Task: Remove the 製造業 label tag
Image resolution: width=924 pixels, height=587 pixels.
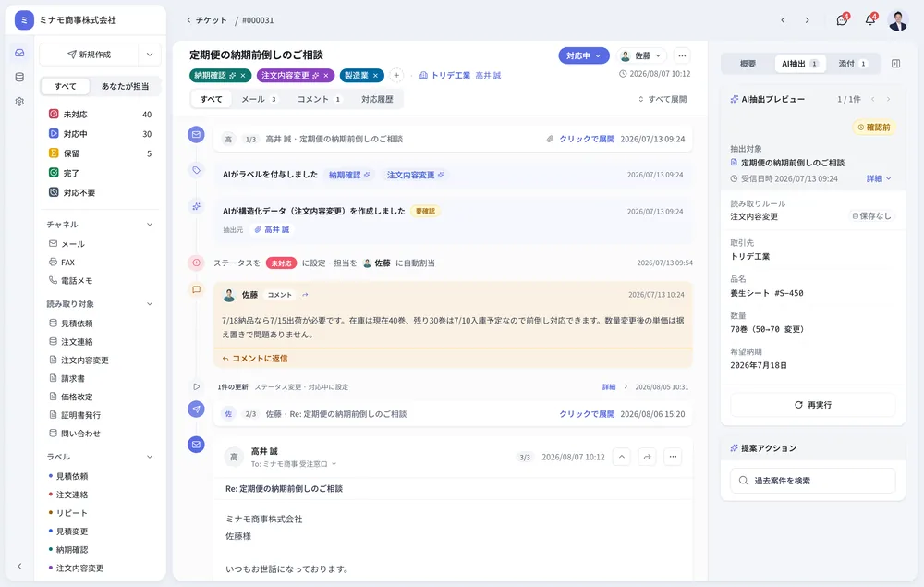Action: coord(375,76)
